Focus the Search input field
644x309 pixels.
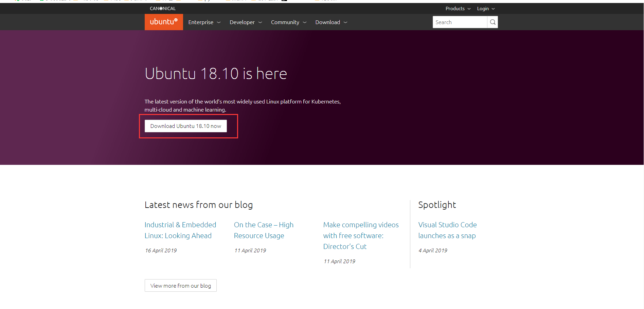[460, 22]
